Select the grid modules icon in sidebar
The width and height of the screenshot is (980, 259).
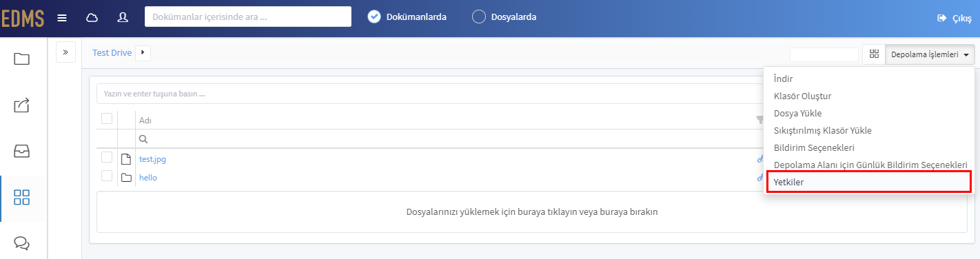coord(22,198)
